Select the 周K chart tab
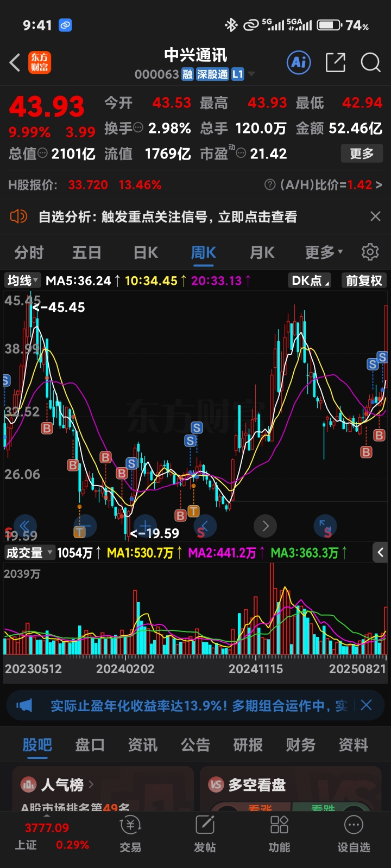The image size is (391, 868). pos(204,252)
